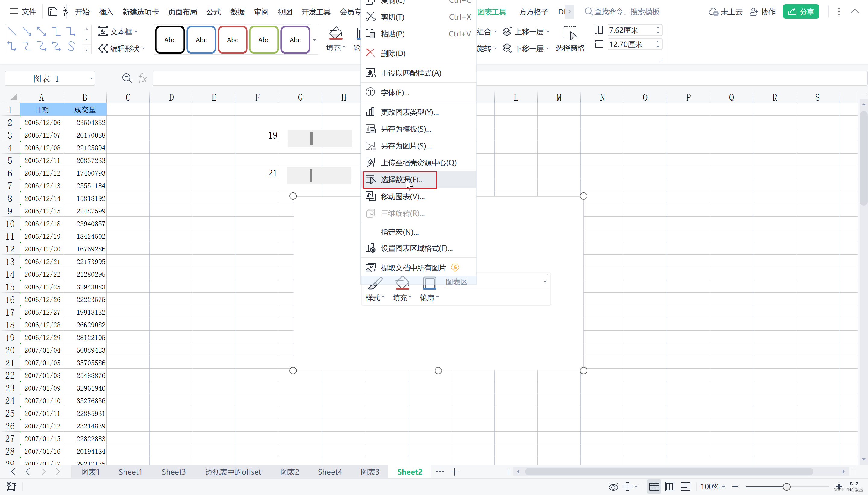Switch to page layout view icon
Screen dimensions: 868x495
[669, 487]
